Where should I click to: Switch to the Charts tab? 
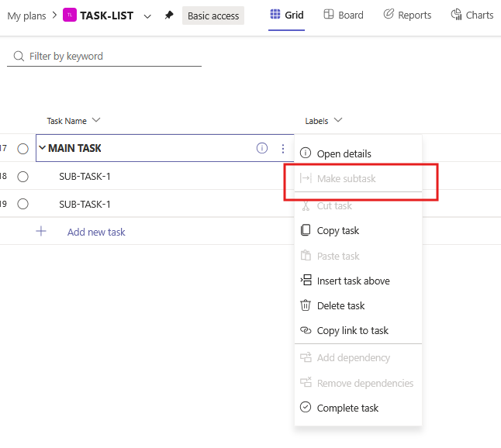[x=472, y=15]
